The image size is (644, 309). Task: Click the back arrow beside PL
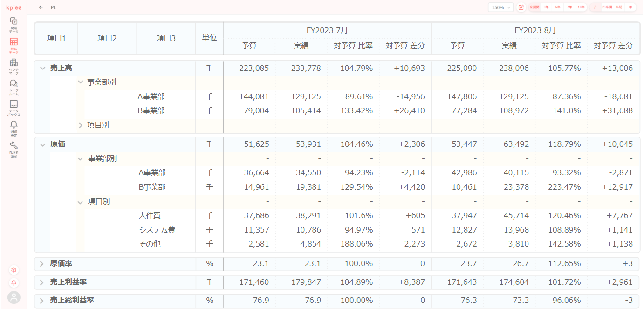tap(41, 7)
